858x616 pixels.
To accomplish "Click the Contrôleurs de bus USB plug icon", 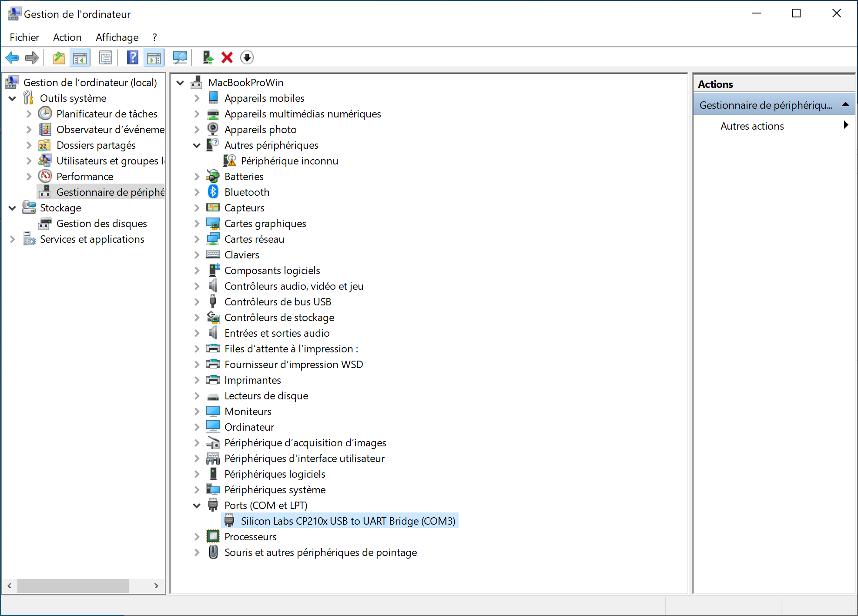I will [213, 301].
